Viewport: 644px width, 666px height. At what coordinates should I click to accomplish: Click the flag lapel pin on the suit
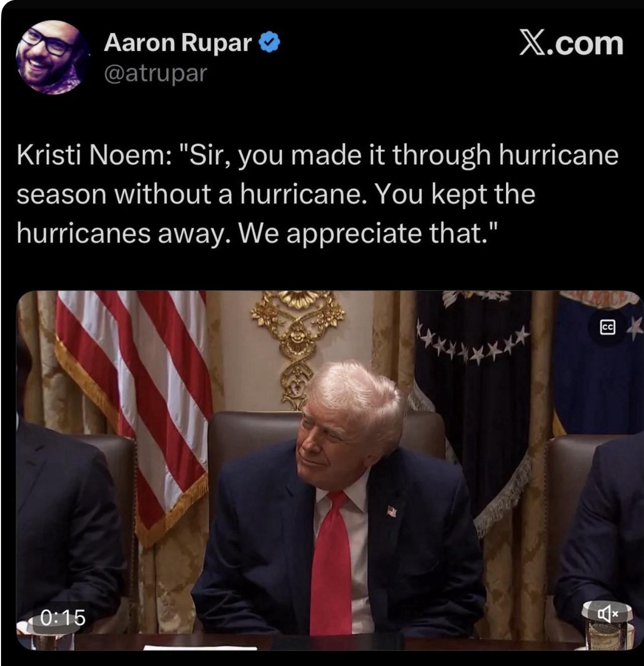coord(392,511)
